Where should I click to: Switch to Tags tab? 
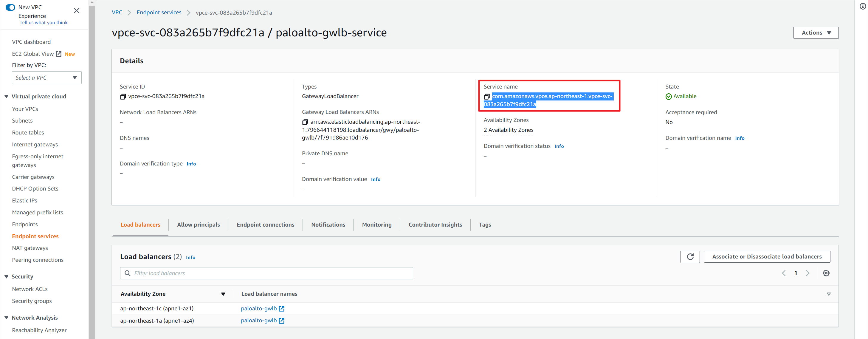[x=485, y=225]
